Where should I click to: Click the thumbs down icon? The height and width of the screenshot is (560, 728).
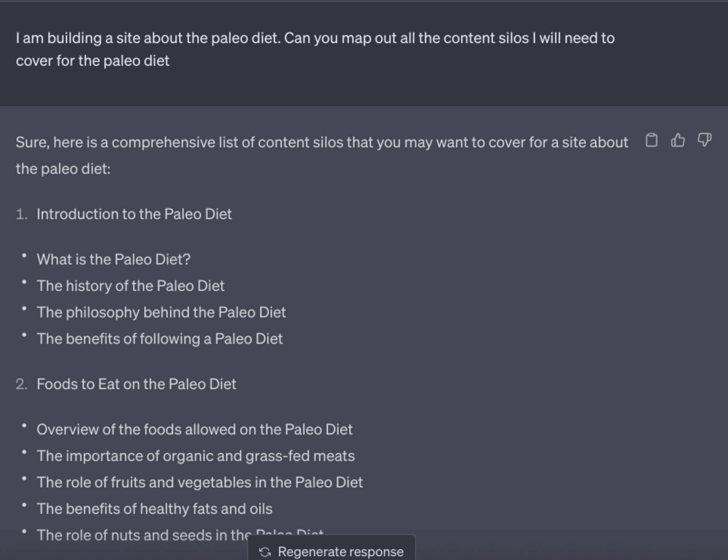pyautogui.click(x=704, y=140)
